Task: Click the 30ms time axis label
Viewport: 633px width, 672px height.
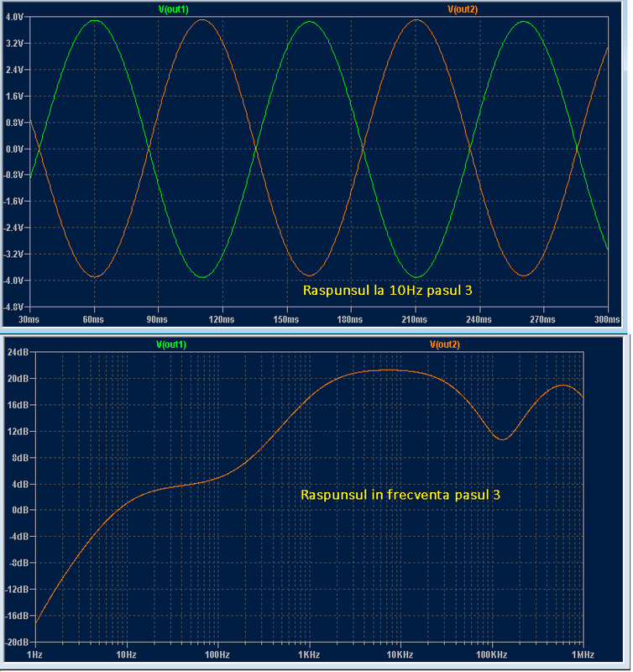Action: [29, 320]
